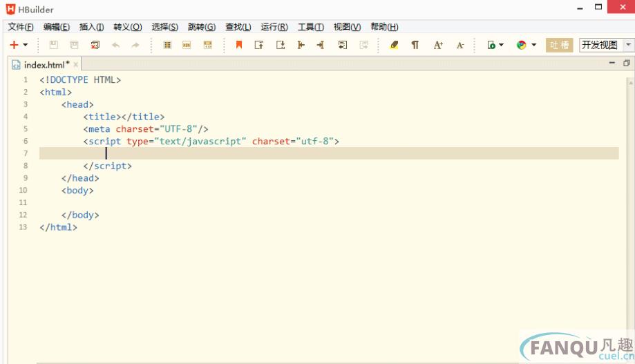Image resolution: width=635 pixels, height=364 pixels.
Task: Click the closing </script> tag line
Action: point(107,166)
